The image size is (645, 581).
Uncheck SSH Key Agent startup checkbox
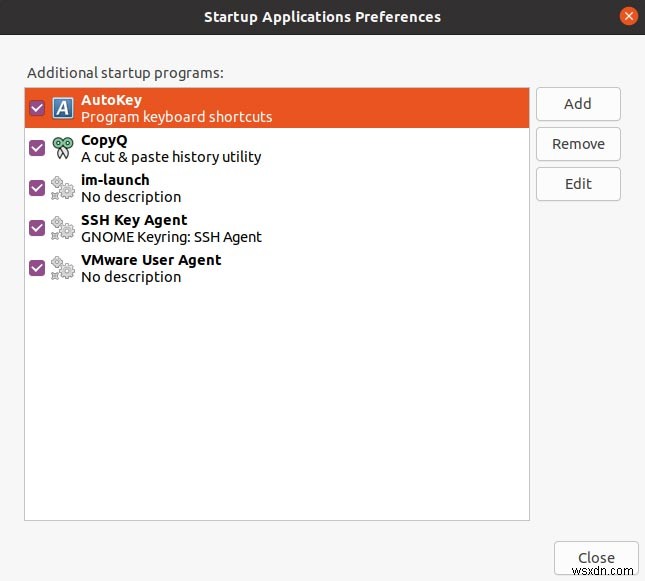point(37,228)
